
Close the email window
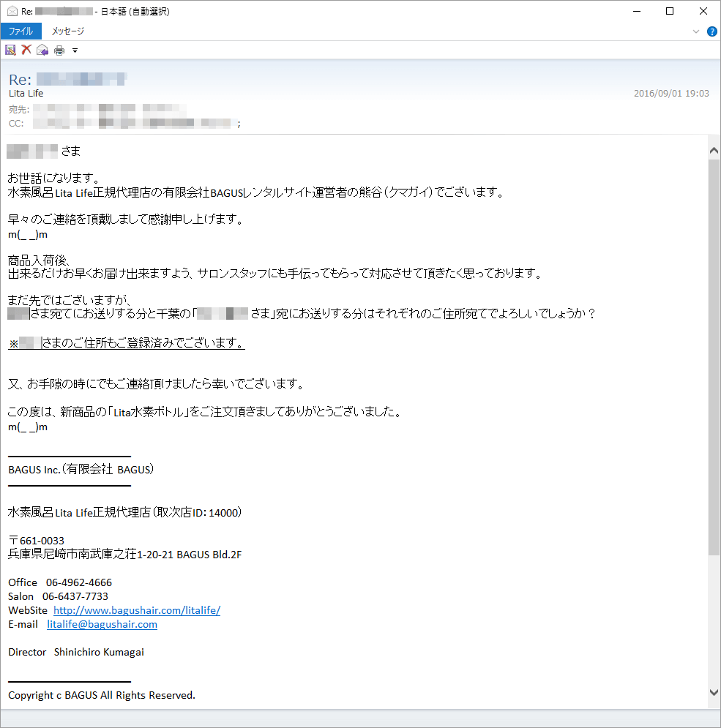coord(703,11)
